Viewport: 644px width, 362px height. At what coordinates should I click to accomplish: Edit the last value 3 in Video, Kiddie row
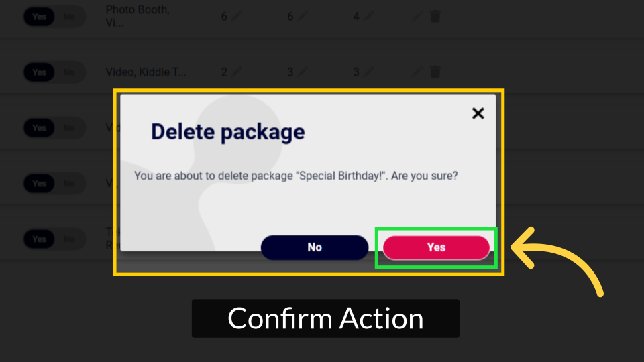pos(369,72)
